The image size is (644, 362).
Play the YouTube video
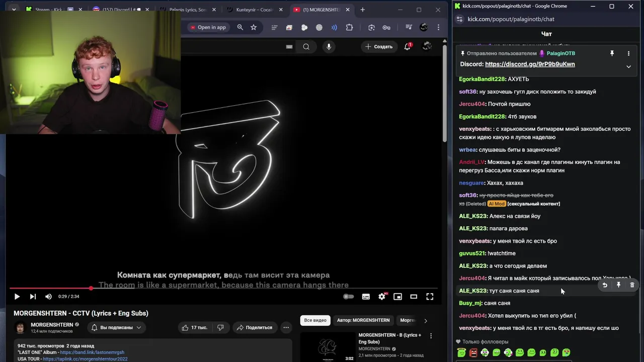pos(17,297)
